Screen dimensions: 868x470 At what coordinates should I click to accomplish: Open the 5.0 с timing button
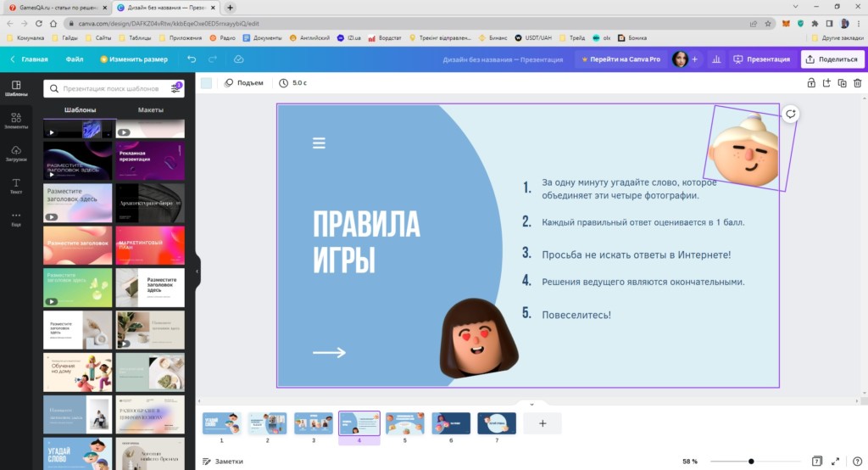[x=292, y=83]
